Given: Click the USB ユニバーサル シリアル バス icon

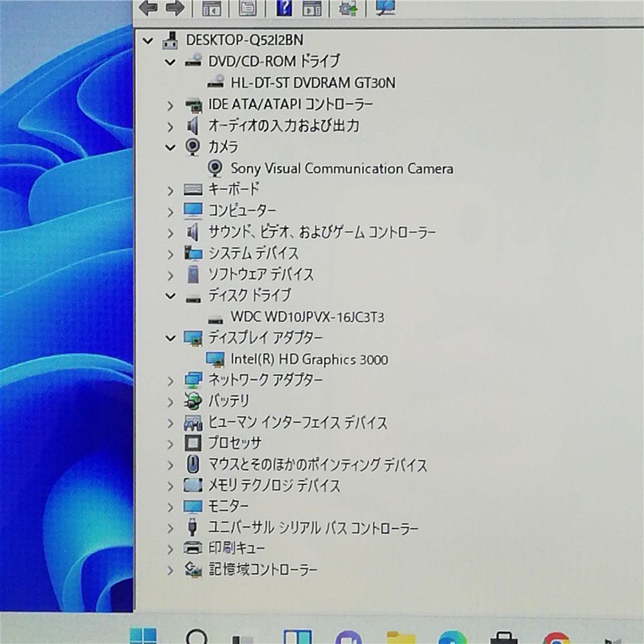Looking at the screenshot, I should (x=192, y=527).
